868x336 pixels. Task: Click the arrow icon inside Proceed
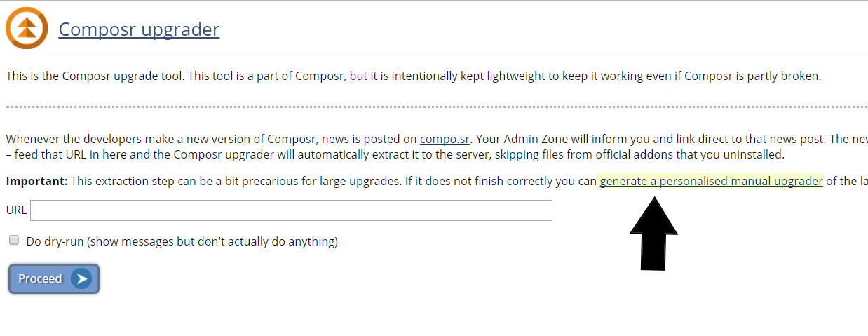(82, 278)
